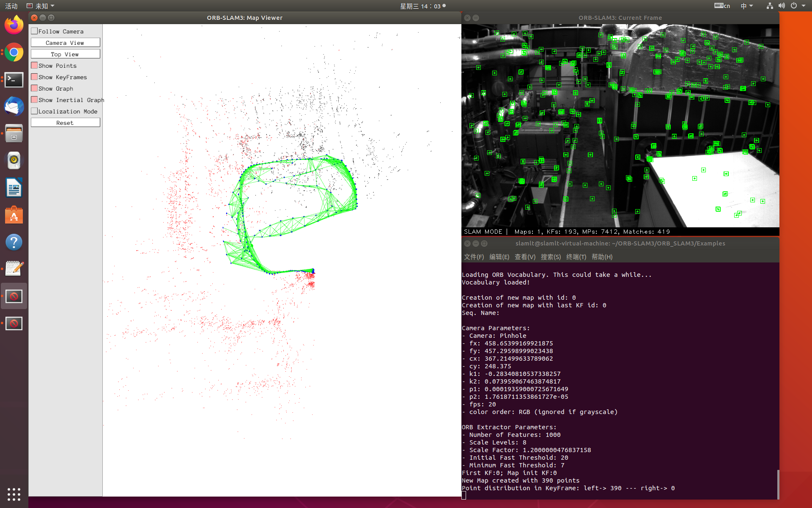Open the terminal 编辑(E) menu

tap(499, 257)
